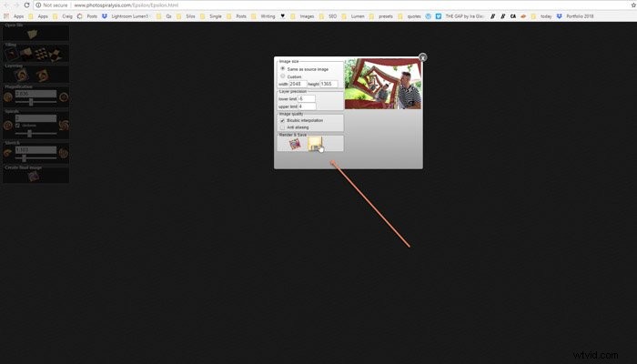Toggle the Bicubic interpolation checkbox

point(282,121)
